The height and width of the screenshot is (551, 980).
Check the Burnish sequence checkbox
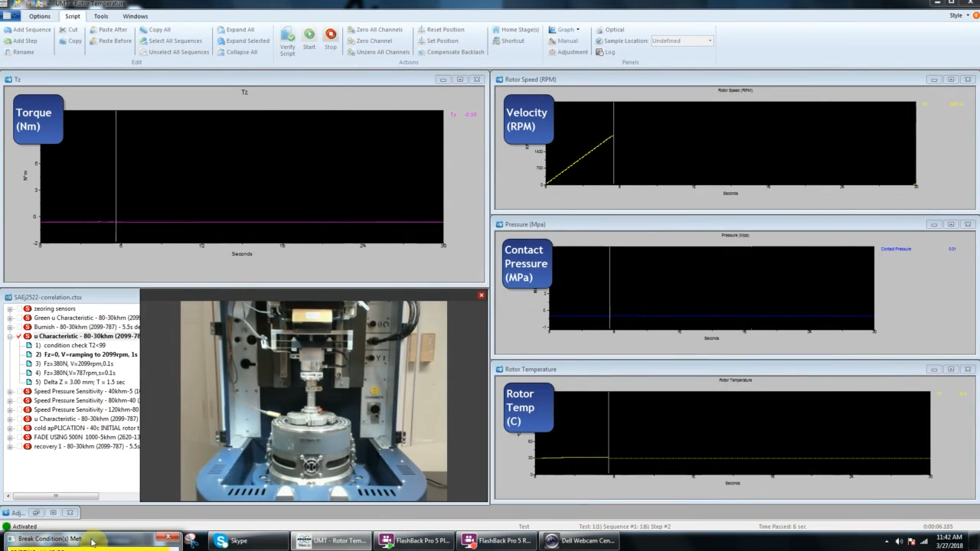[18, 328]
